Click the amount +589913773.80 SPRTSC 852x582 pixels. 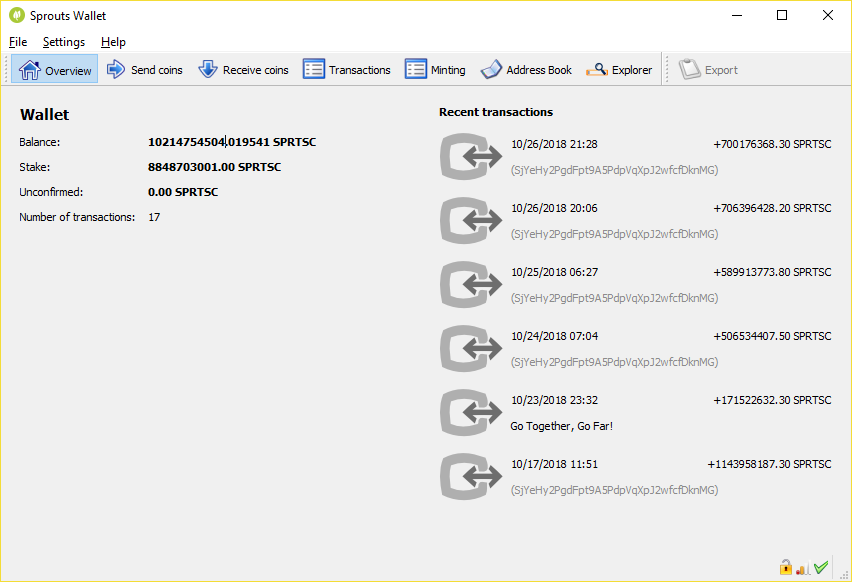pyautogui.click(x=772, y=272)
